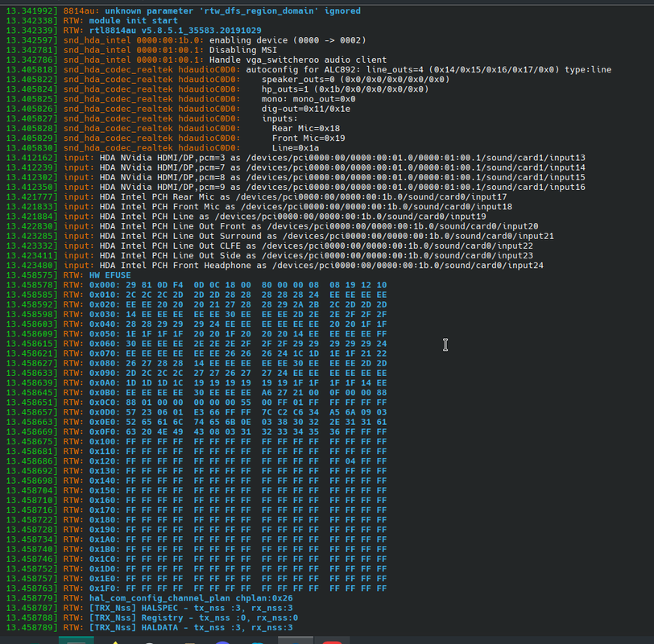Click the '[TRX_Nss] Registry' line
Viewport: 654px width, 644px height.
[x=151, y=617]
